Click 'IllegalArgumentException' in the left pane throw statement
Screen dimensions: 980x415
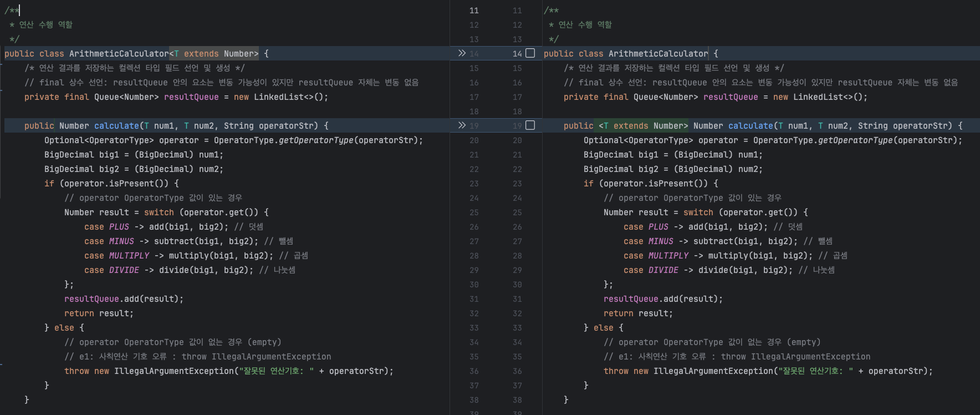click(x=174, y=371)
